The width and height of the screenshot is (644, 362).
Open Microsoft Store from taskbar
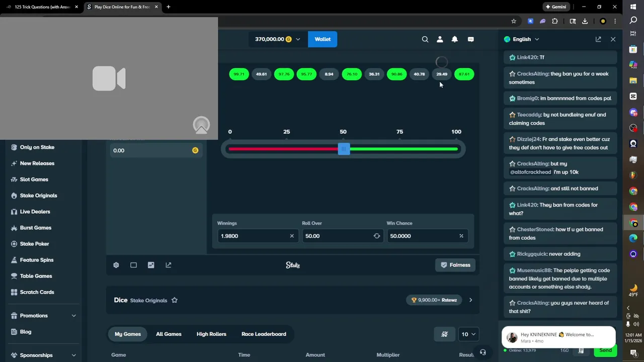(633, 49)
